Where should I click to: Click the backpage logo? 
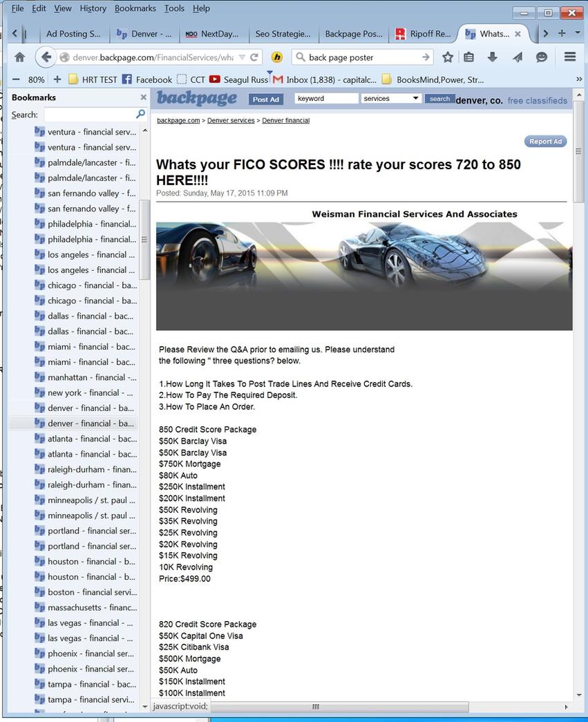(x=197, y=97)
